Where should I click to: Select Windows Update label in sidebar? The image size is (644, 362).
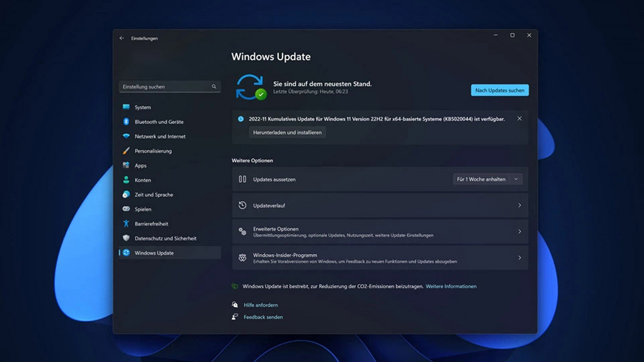tap(154, 253)
